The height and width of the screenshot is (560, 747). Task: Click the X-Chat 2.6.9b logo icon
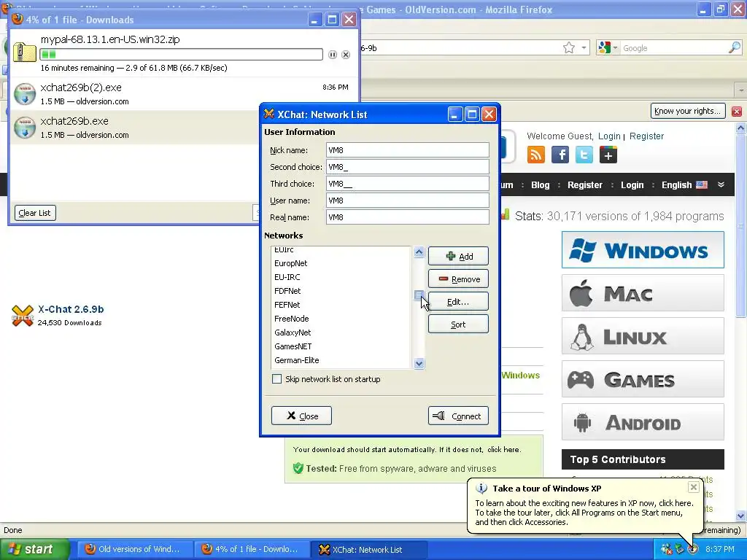(x=23, y=315)
